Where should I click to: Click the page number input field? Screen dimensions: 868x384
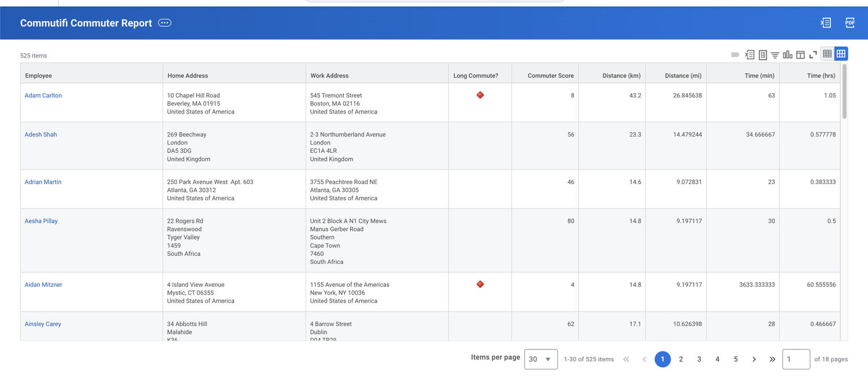tap(796, 359)
